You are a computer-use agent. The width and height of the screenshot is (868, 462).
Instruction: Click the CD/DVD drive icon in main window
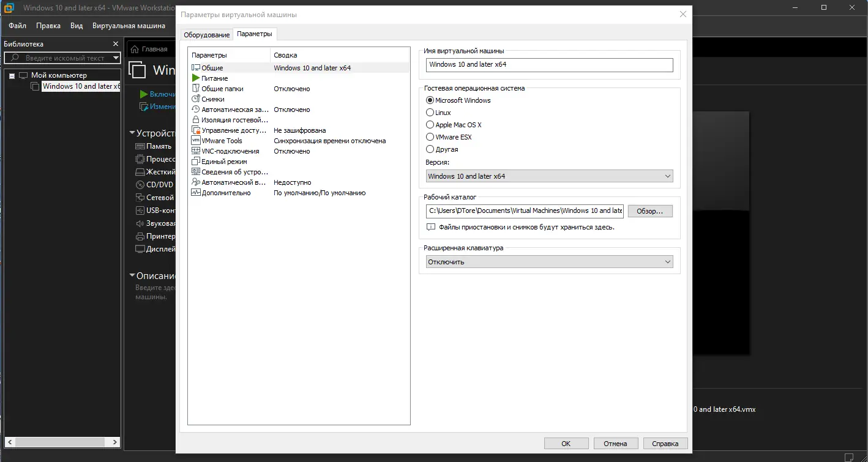pos(140,185)
